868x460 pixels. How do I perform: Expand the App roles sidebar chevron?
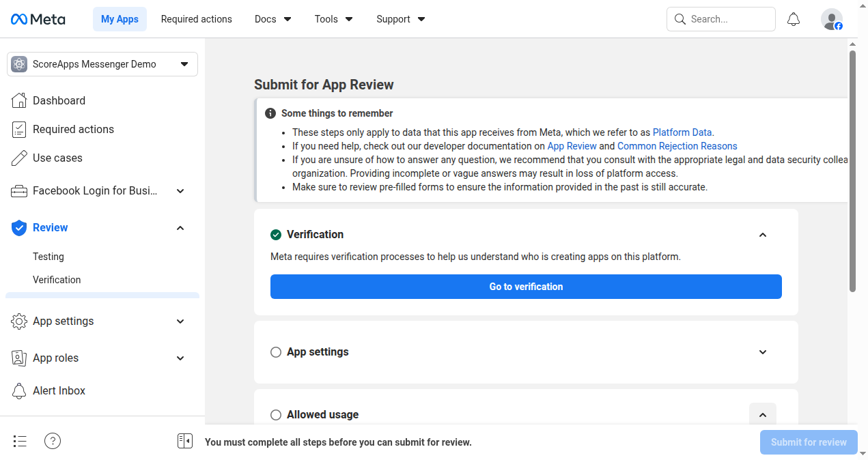coord(180,358)
